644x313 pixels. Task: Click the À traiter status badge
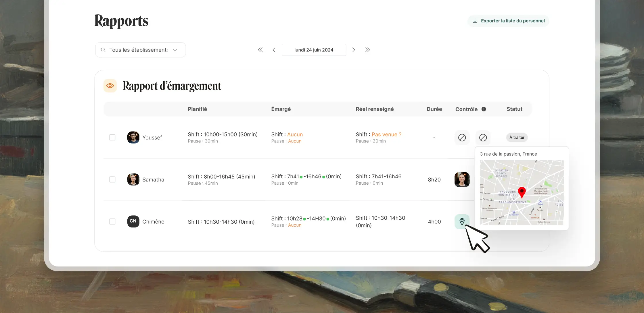[517, 138]
